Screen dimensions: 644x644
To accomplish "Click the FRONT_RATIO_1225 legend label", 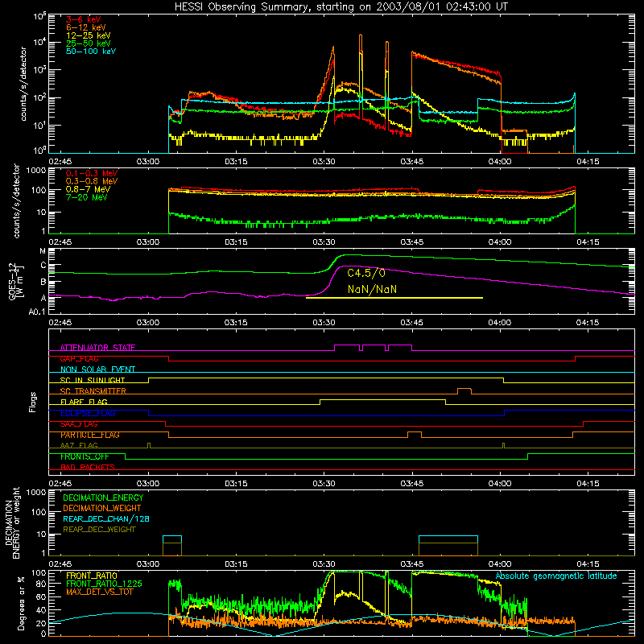I will (104, 584).
